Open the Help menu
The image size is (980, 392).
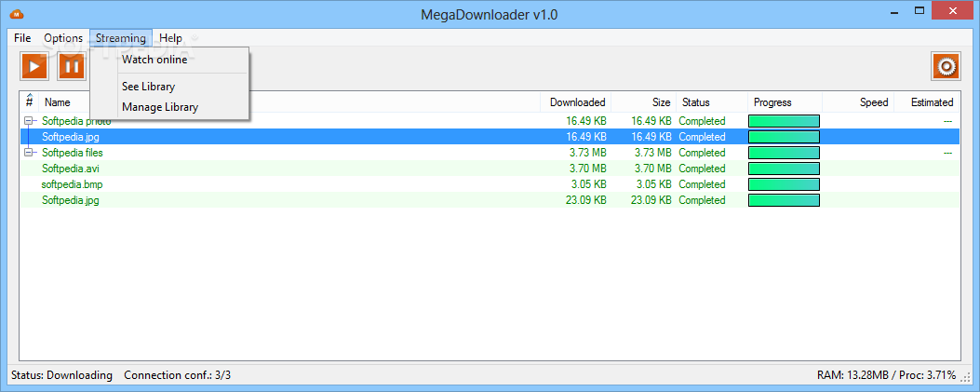[170, 38]
